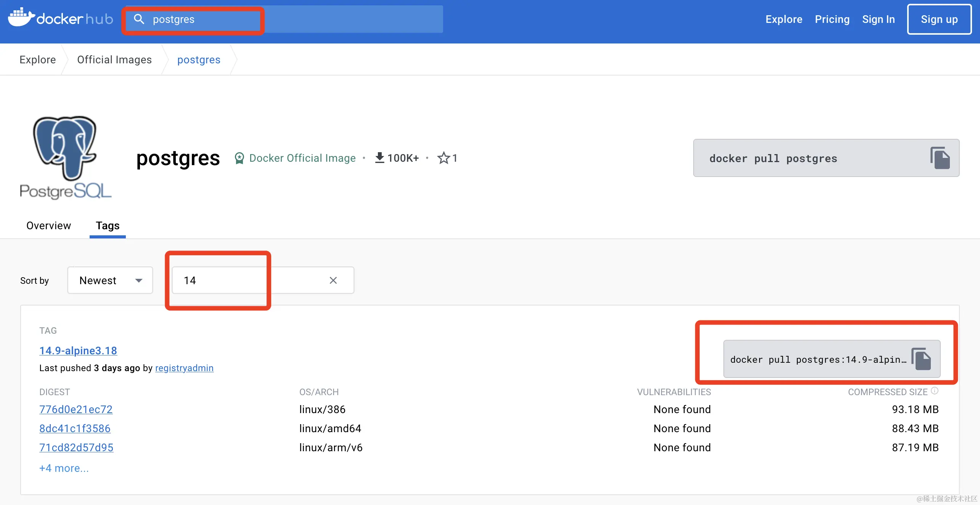Open digest 71cd82d57d95
This screenshot has height=505, width=980.
[x=76, y=447]
